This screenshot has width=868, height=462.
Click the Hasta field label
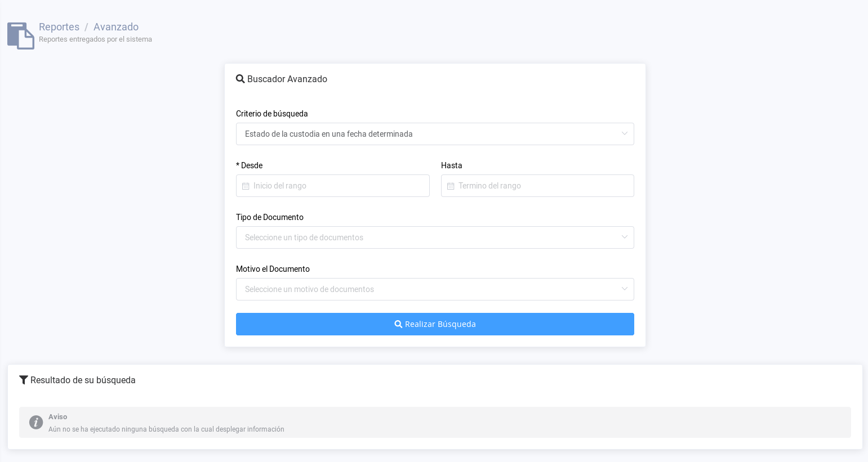(x=452, y=165)
